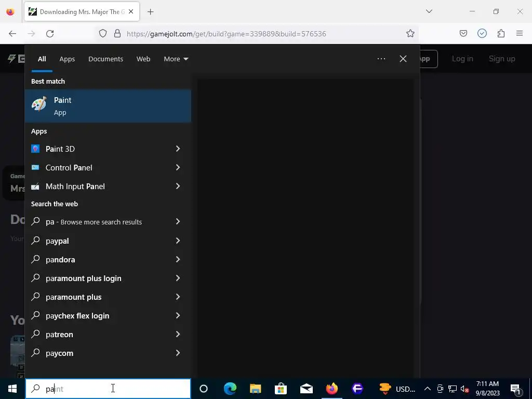
Task: Search the web for paychex flex login
Action: tap(77, 315)
